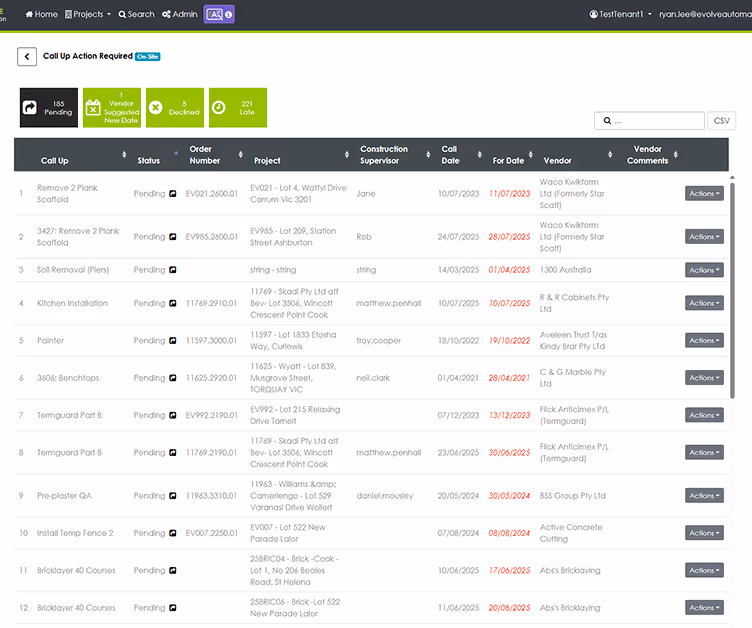Screen dimensions: 752x628
Task: Click pending icon for Remove 2 Plank Scaffold row 1
Action: coord(173,194)
